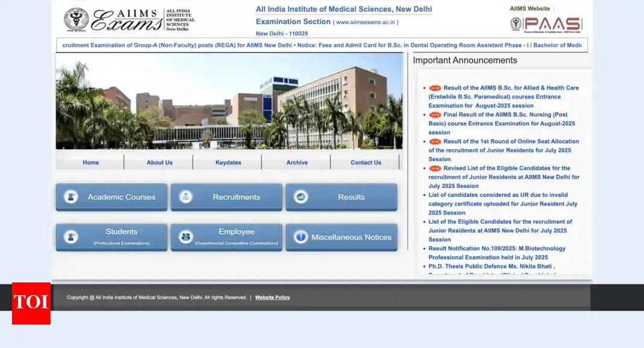Click the copyright notice text
This screenshot has width=644, height=348.
tap(157, 298)
